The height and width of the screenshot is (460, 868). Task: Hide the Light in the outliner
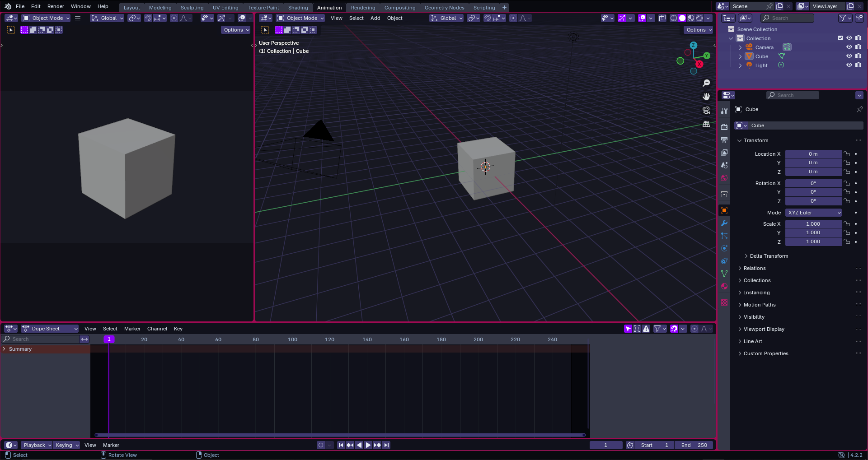pyautogui.click(x=849, y=65)
